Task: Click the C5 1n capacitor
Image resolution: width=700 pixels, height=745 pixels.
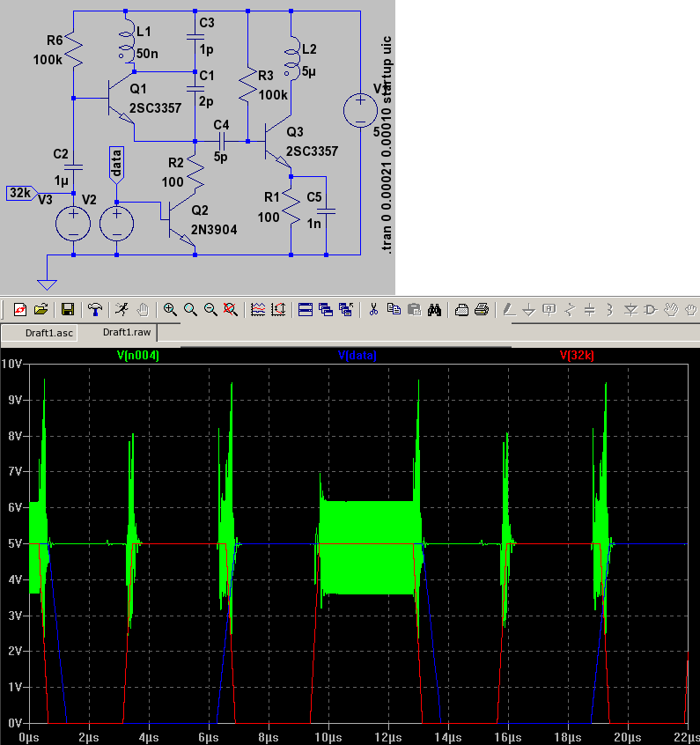Action: click(326, 211)
